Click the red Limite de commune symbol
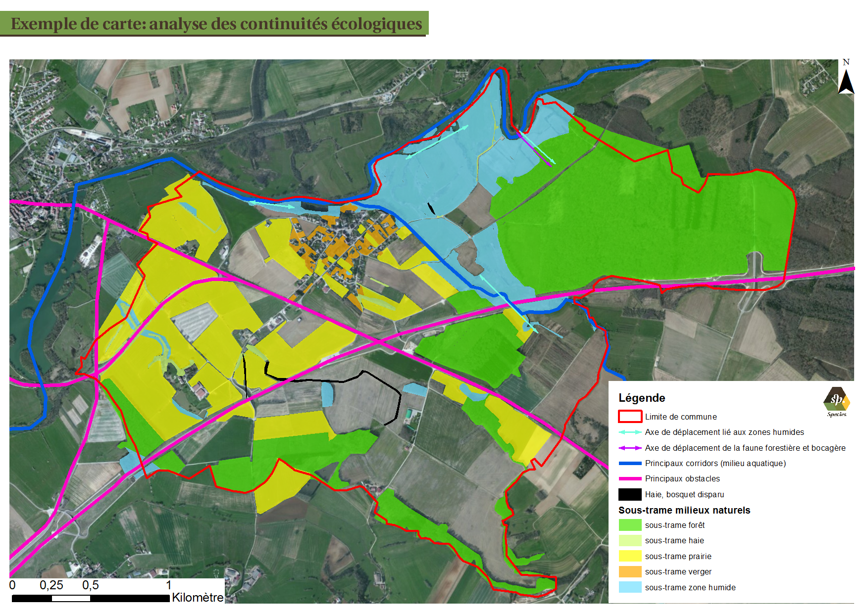Viewport: 868px width, 614px height. point(630,417)
